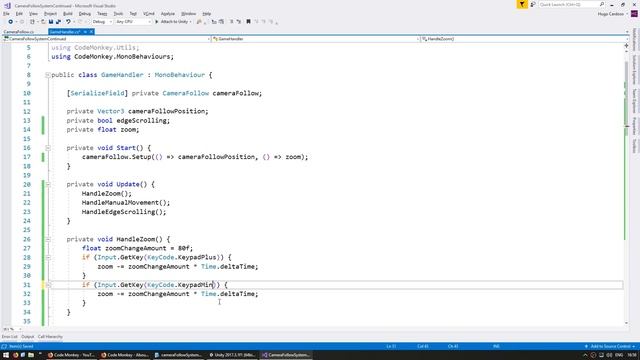Click the yellow notifications filter flag icon
The width and height of the screenshot is (640, 360).
coord(522,4)
